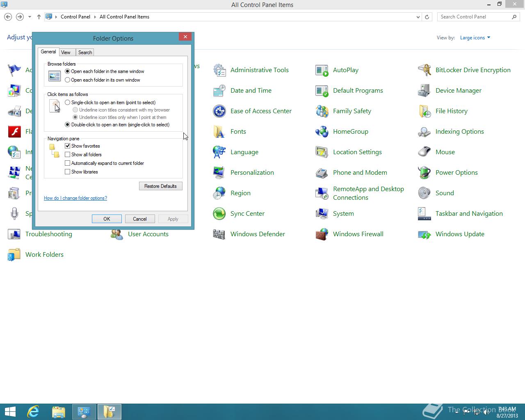Open File Explorer from the taskbar
Screen dimensions: 525x420
pyautogui.click(x=59, y=412)
